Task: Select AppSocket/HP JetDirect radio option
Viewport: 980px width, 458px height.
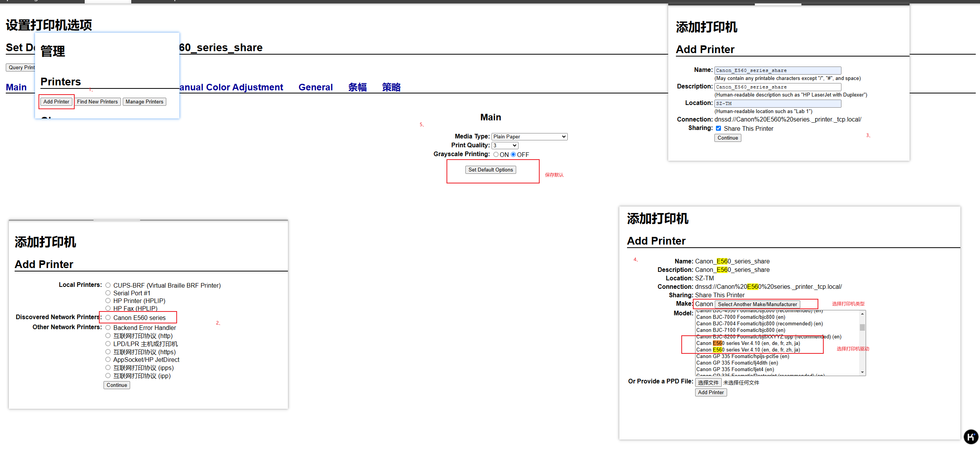Action: coord(108,360)
